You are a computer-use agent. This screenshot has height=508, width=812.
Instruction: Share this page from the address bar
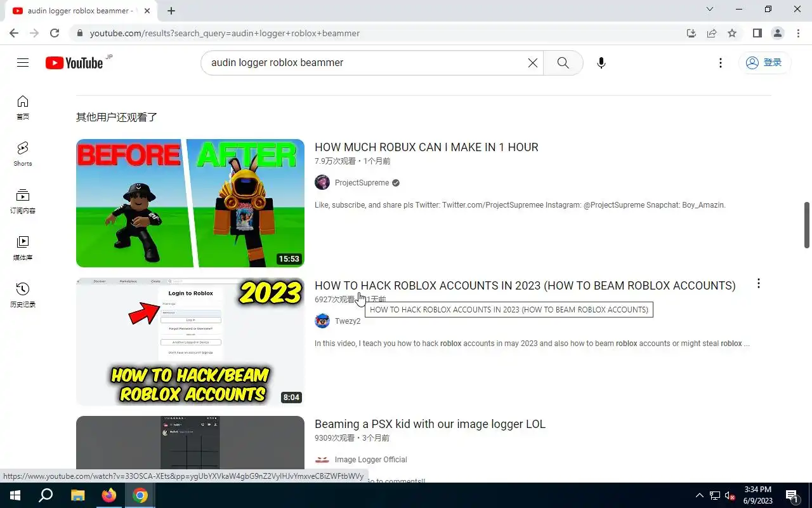click(712, 33)
